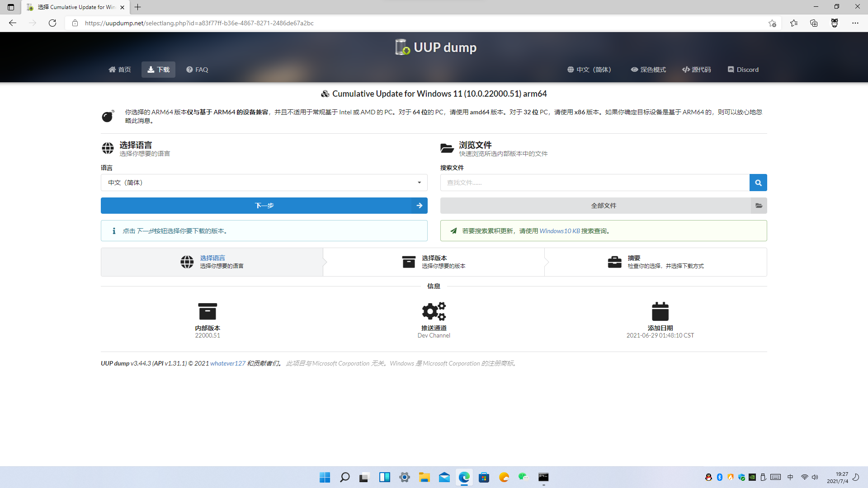
Task: Open the whatever127 link in the footer
Action: click(x=228, y=363)
